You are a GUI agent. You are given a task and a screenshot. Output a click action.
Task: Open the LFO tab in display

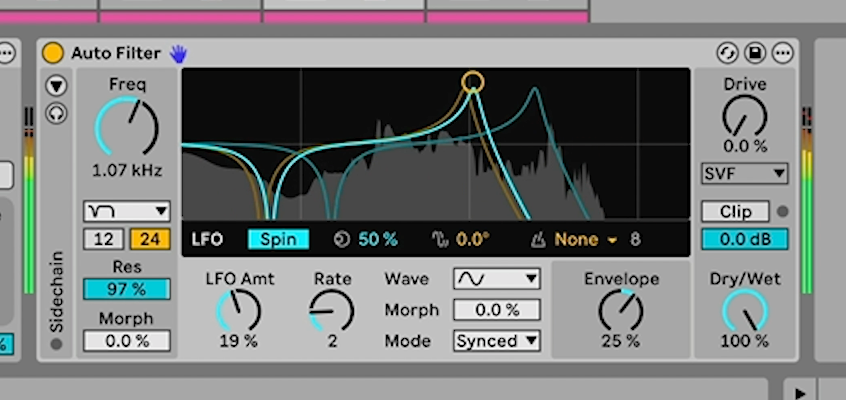pos(207,239)
